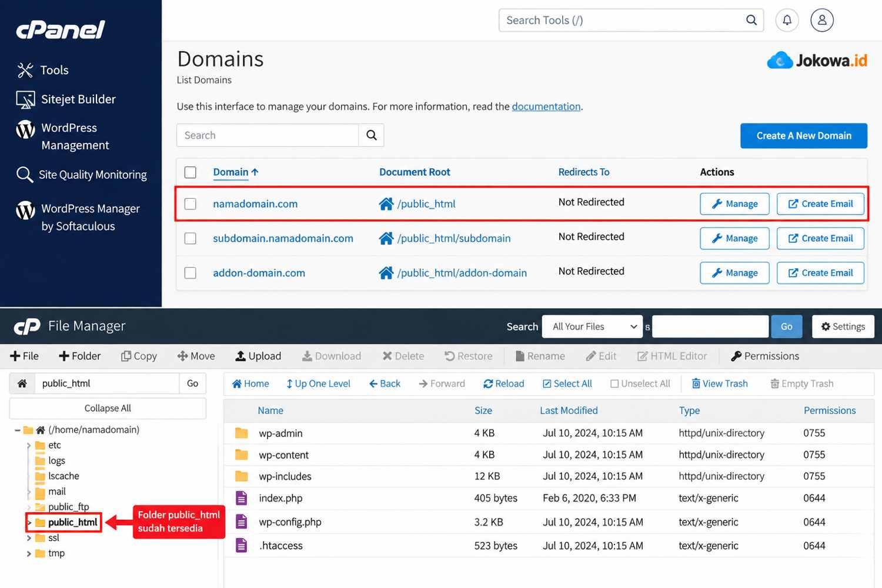Go Home in file list navigation
The width and height of the screenshot is (882, 588).
250,384
